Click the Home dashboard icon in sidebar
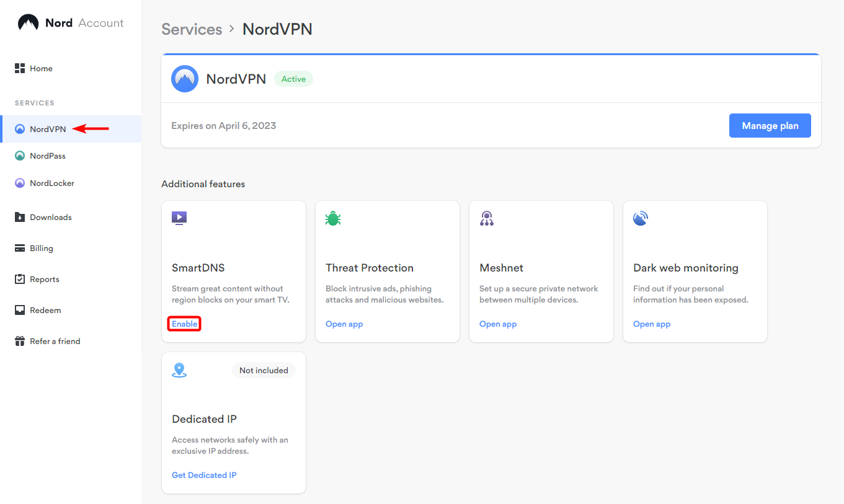The height and width of the screenshot is (504, 844). (x=20, y=68)
